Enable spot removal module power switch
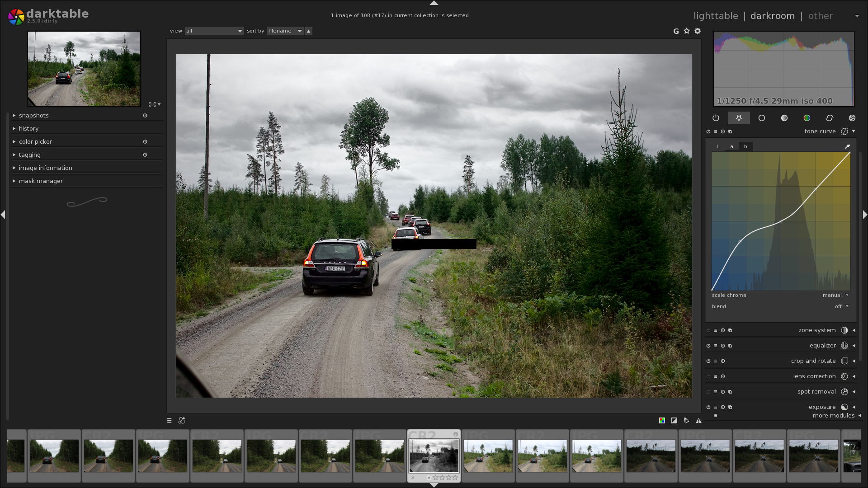The image size is (868, 488). 708,392
